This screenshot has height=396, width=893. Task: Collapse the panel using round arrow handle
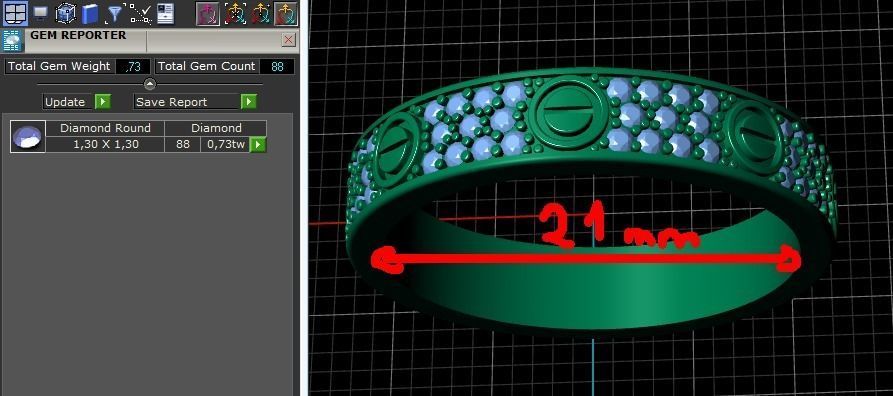[149, 84]
